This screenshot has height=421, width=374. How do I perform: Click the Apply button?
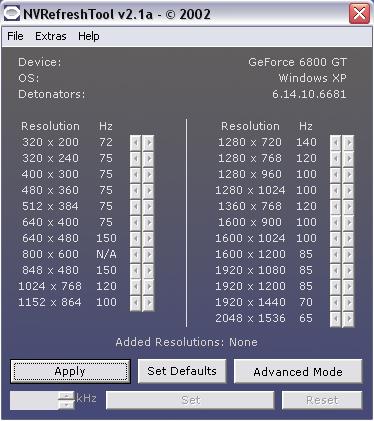[x=70, y=371]
